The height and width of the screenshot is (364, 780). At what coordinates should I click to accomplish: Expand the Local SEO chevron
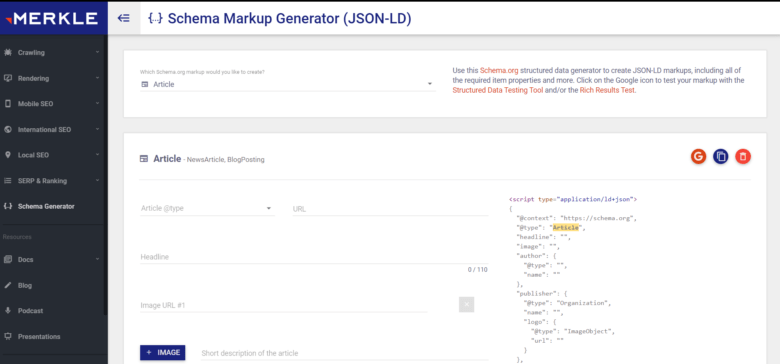click(98, 155)
